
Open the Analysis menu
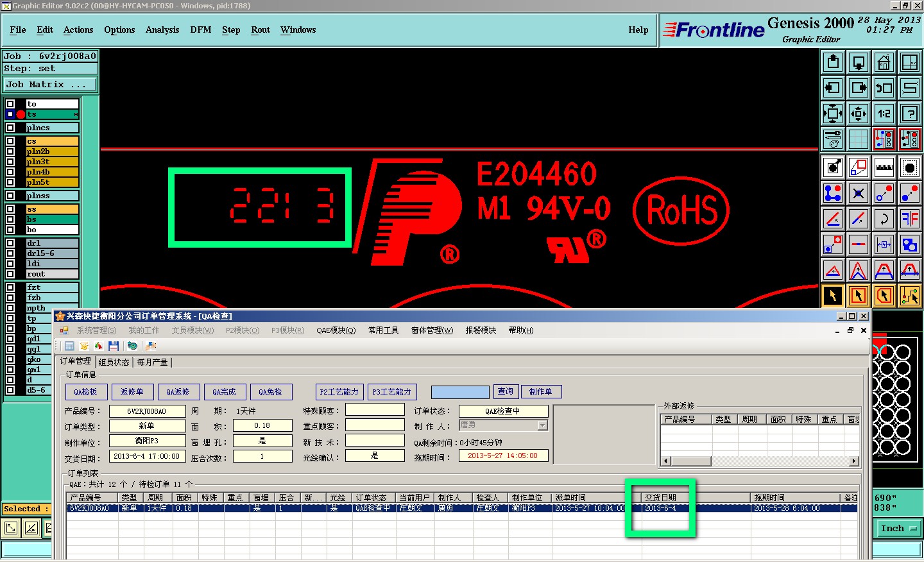click(x=162, y=30)
